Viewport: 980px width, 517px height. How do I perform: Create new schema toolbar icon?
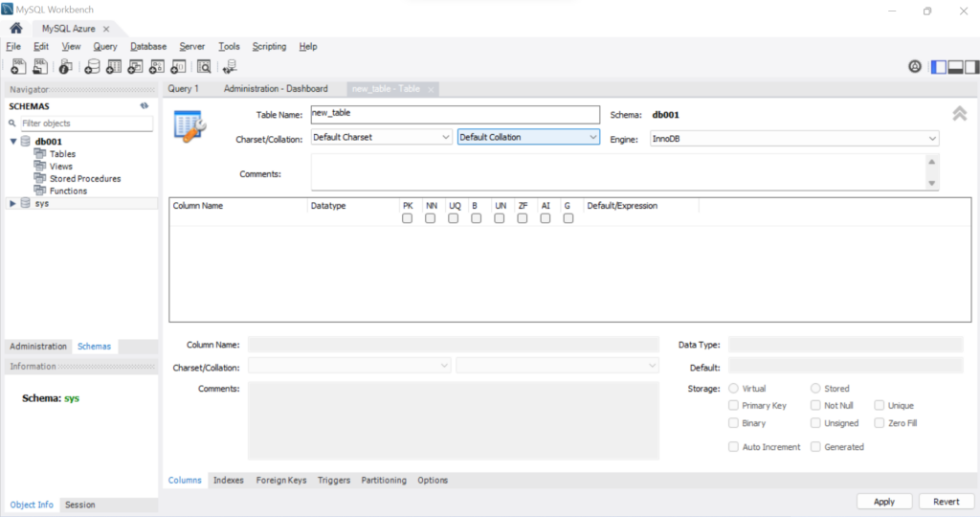click(92, 66)
